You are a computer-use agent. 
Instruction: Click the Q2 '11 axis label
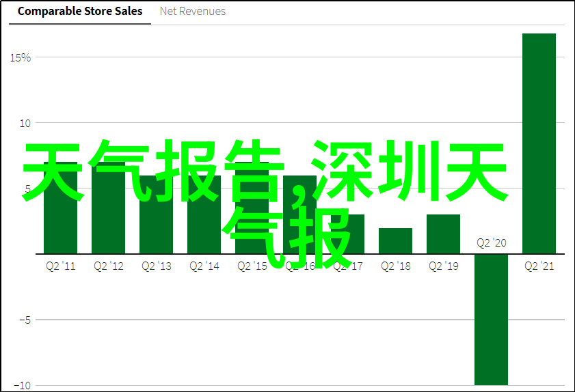tap(60, 266)
